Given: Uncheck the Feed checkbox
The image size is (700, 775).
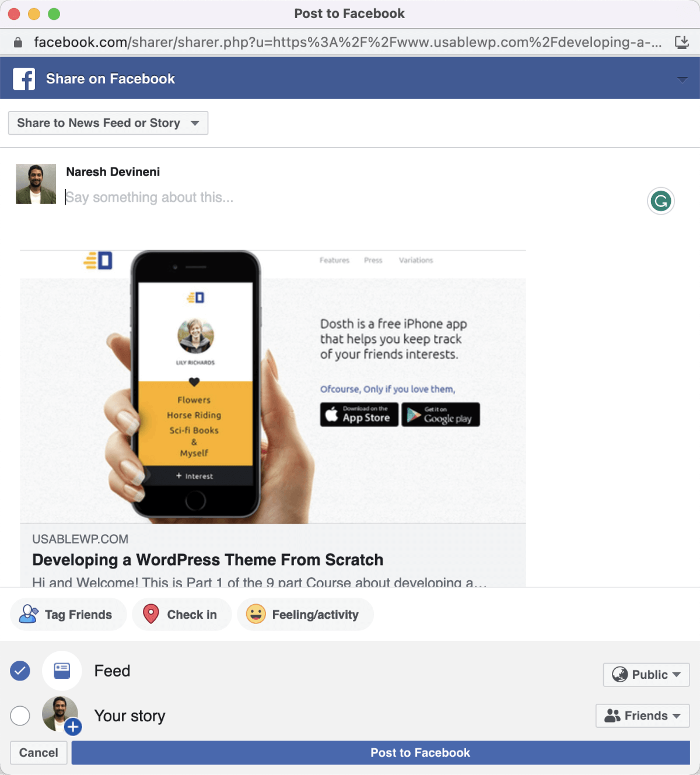Looking at the screenshot, I should (x=20, y=671).
